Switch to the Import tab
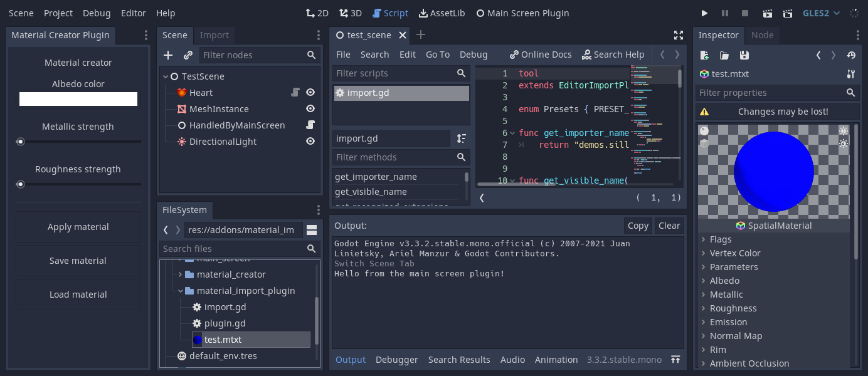Screen dimensions: 868x376 (214, 35)
